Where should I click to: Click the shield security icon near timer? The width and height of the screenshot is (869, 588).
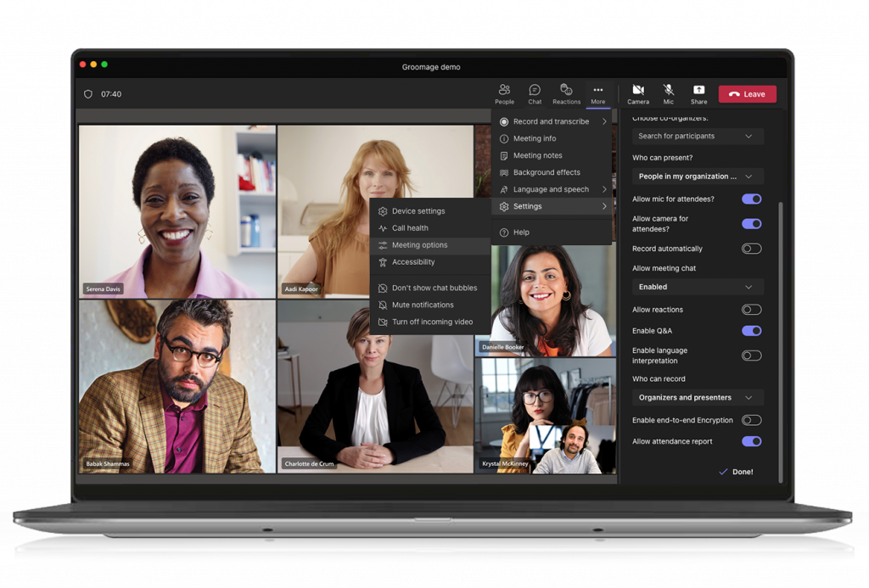[87, 94]
